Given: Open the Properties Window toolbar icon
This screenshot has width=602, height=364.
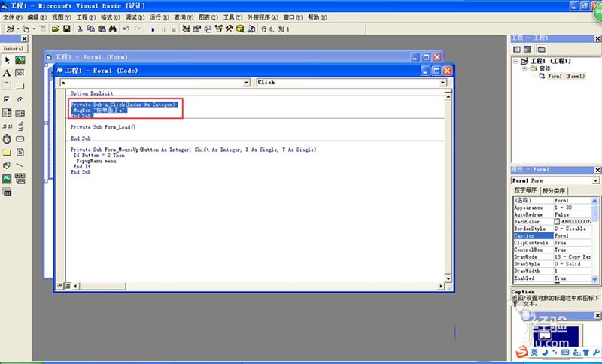Looking at the screenshot, I should pos(197,29).
